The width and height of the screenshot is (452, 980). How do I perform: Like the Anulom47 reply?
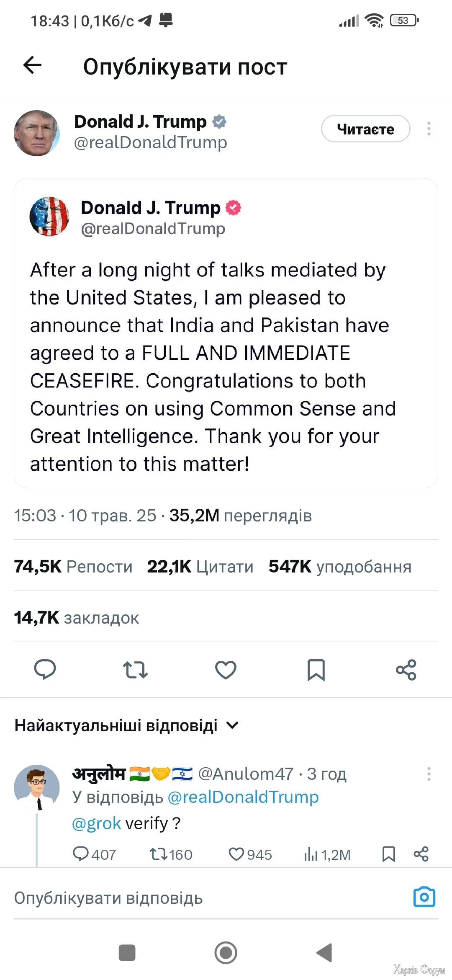[x=250, y=854]
